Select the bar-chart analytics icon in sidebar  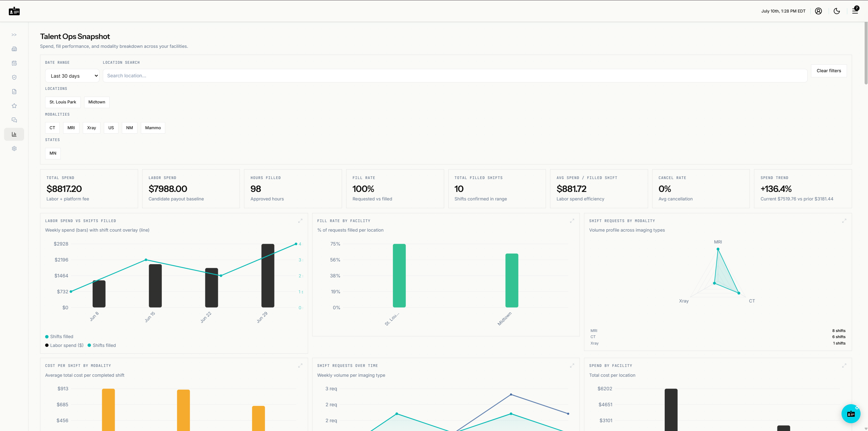pos(14,134)
